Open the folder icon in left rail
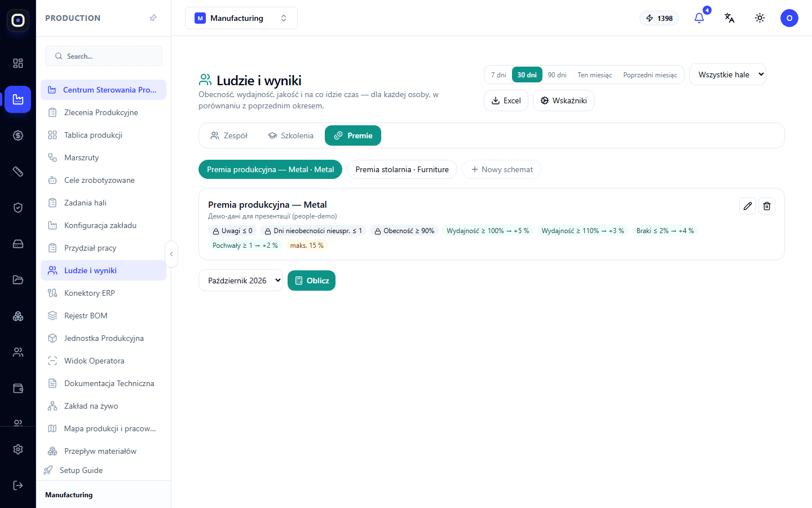The image size is (812, 508). [18, 280]
